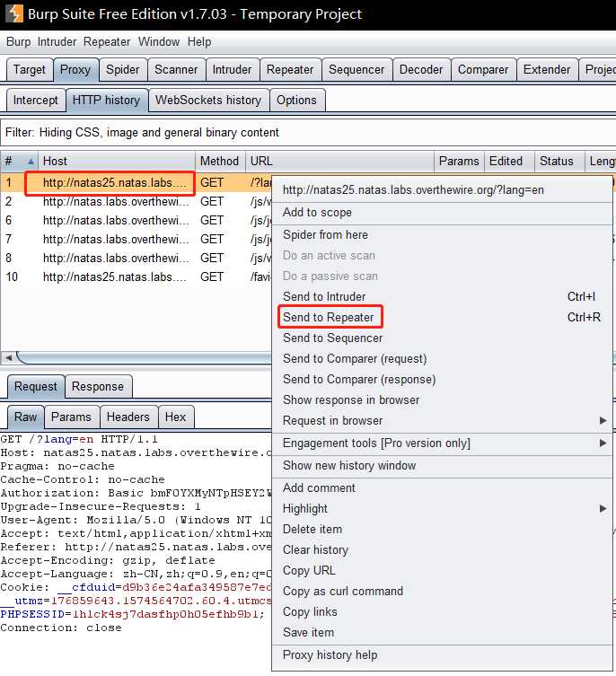The image size is (616, 676).
Task: Open the Scanner tab
Action: tap(176, 70)
